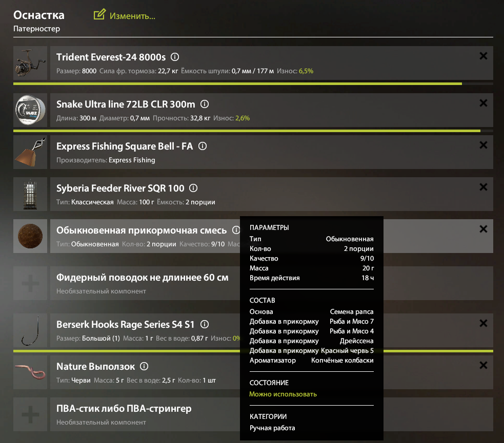Remove Snake Ultra line from rig

click(483, 103)
